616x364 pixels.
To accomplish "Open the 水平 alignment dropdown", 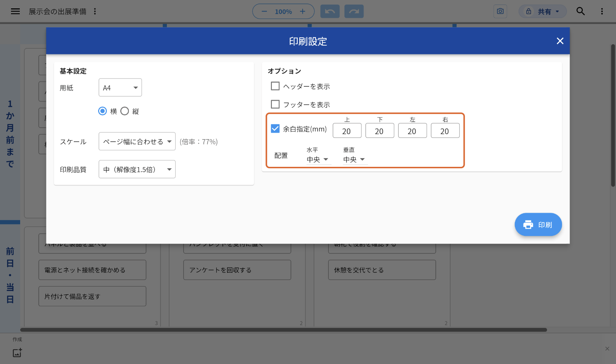I will (318, 160).
